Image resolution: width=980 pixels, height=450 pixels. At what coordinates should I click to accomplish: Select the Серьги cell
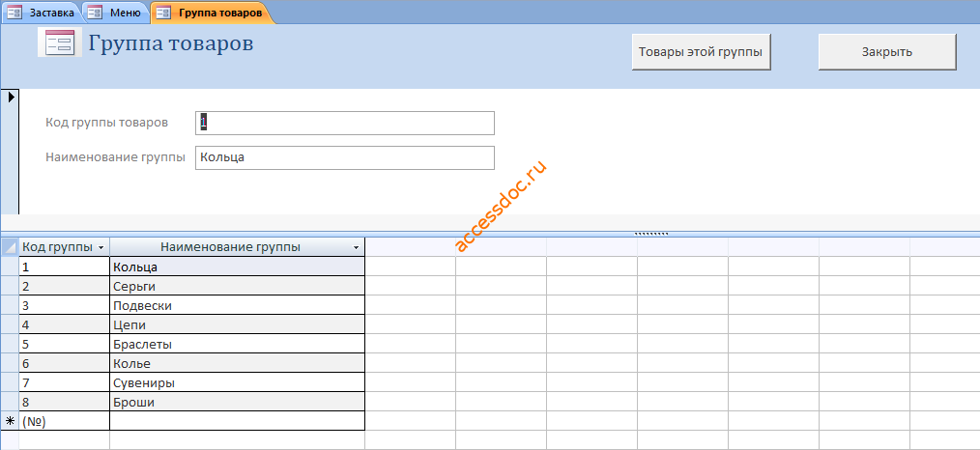click(x=237, y=287)
